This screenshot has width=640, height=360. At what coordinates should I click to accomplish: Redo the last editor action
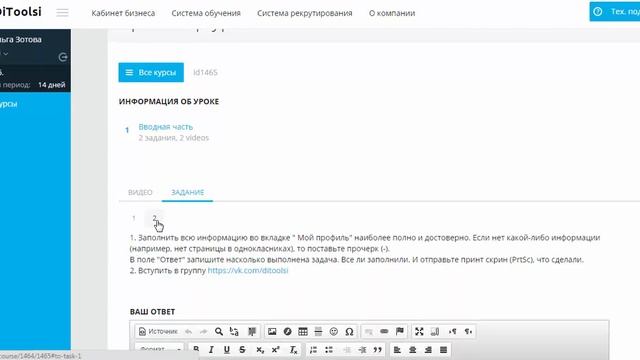pos(203,331)
